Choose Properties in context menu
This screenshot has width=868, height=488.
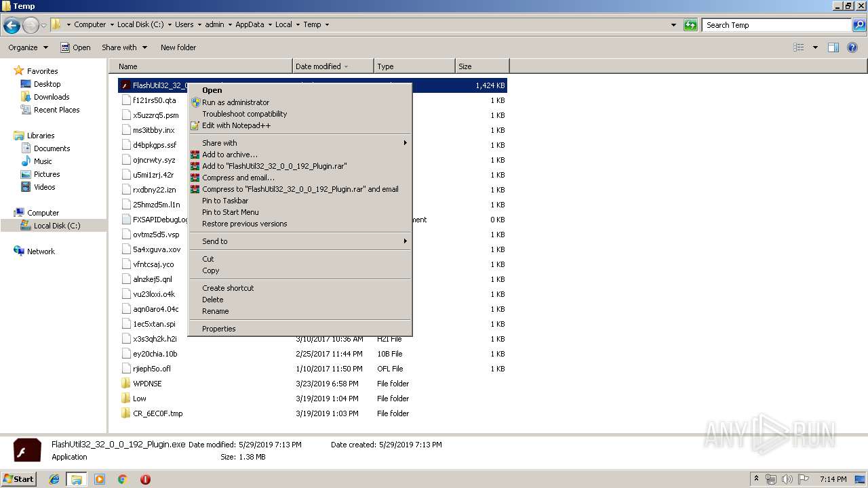point(300,329)
